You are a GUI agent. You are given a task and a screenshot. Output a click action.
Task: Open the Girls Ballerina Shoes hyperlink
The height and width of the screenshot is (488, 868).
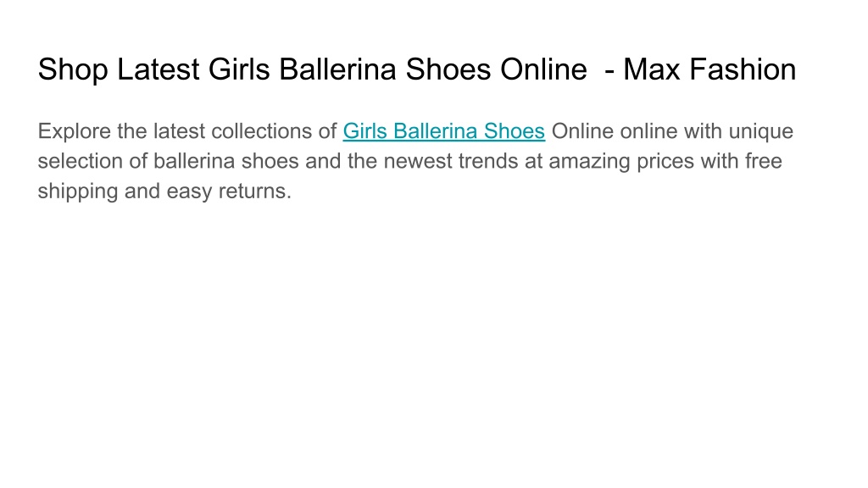pos(444,131)
